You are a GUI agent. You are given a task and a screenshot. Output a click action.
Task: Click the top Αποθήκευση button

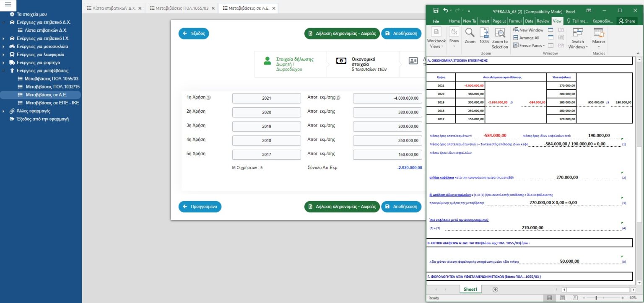tap(401, 34)
